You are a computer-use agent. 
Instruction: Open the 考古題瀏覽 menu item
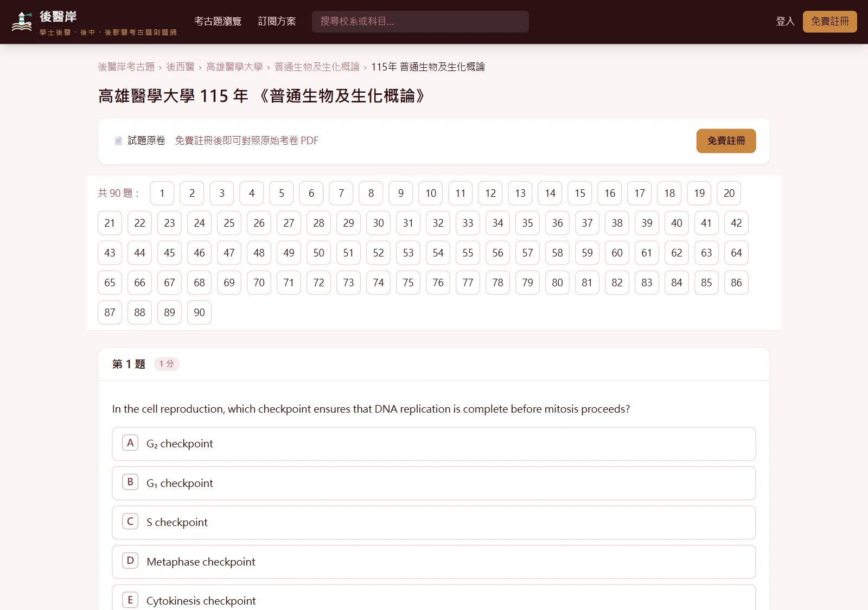click(218, 22)
